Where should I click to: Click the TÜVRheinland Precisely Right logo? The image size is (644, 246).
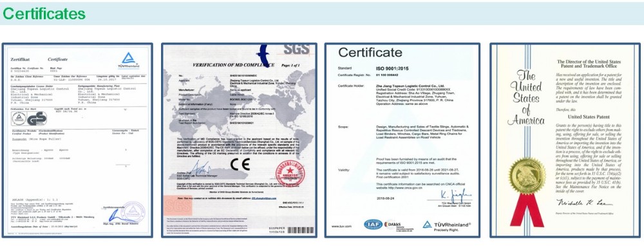(x=446, y=225)
